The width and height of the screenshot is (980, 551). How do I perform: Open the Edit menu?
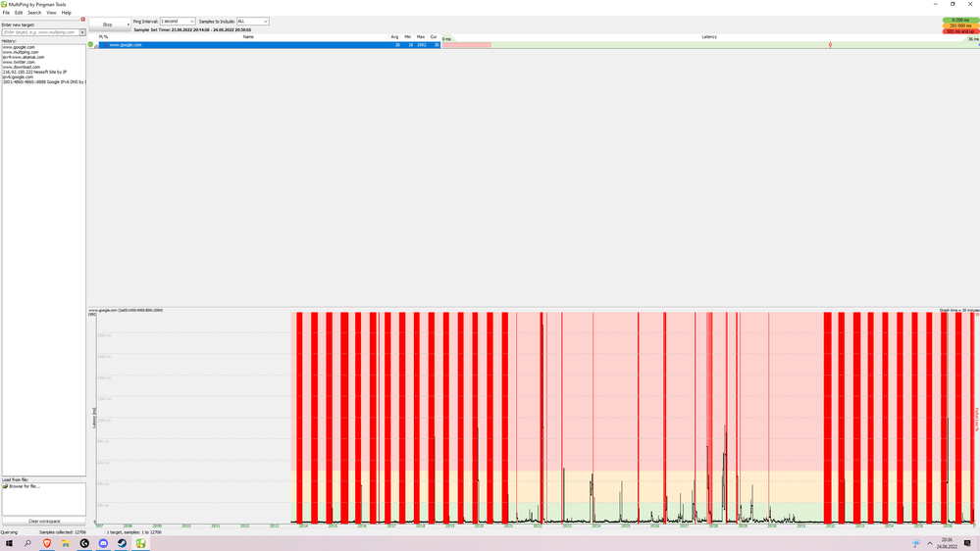19,13
